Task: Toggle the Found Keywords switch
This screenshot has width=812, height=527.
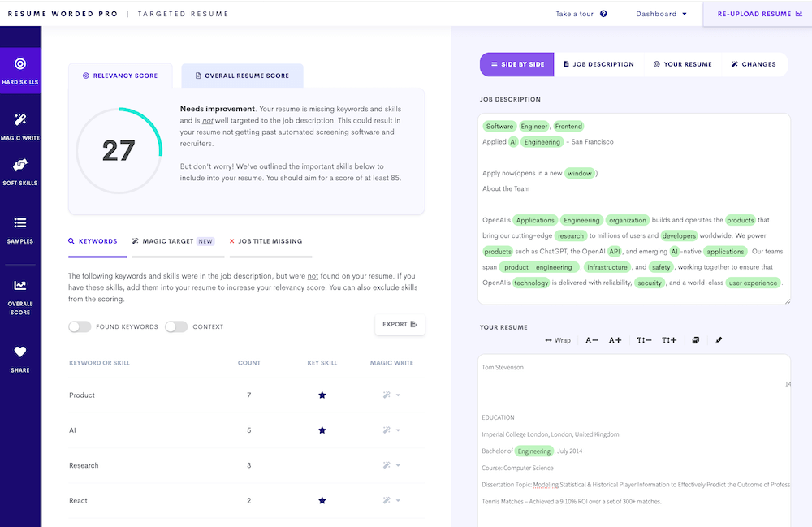Action: [x=80, y=326]
